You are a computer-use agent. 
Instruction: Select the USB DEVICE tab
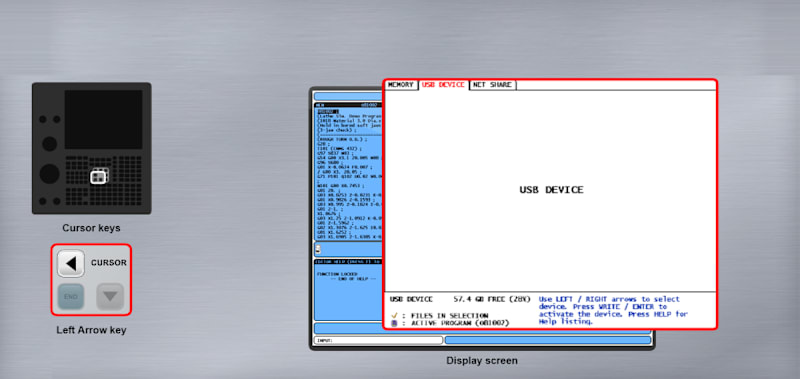tap(443, 85)
